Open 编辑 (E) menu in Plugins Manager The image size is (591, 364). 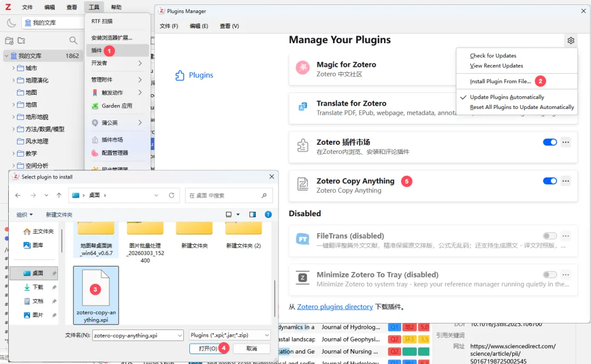(x=199, y=26)
